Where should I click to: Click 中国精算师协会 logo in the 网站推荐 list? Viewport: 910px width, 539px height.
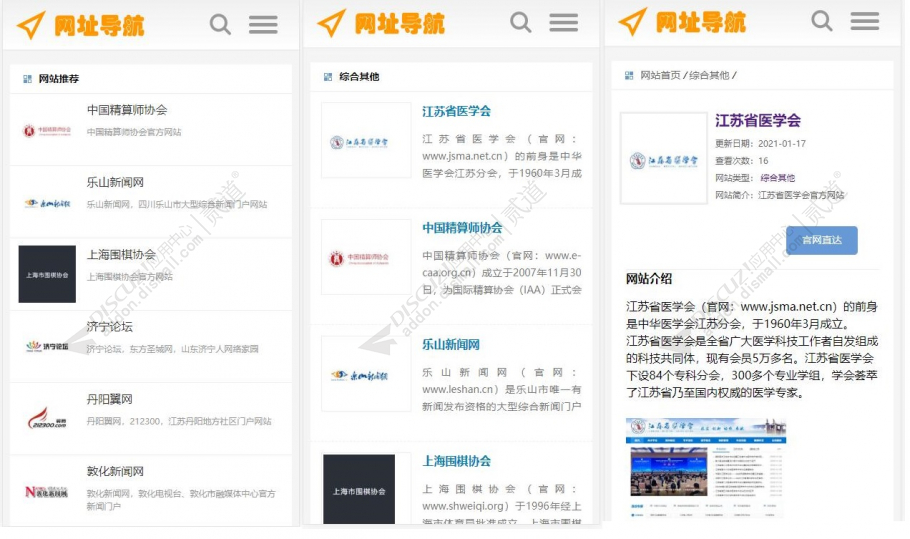47,131
